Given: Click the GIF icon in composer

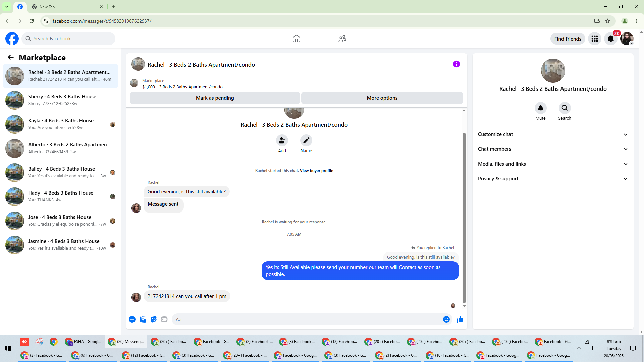Looking at the screenshot, I should tap(164, 319).
